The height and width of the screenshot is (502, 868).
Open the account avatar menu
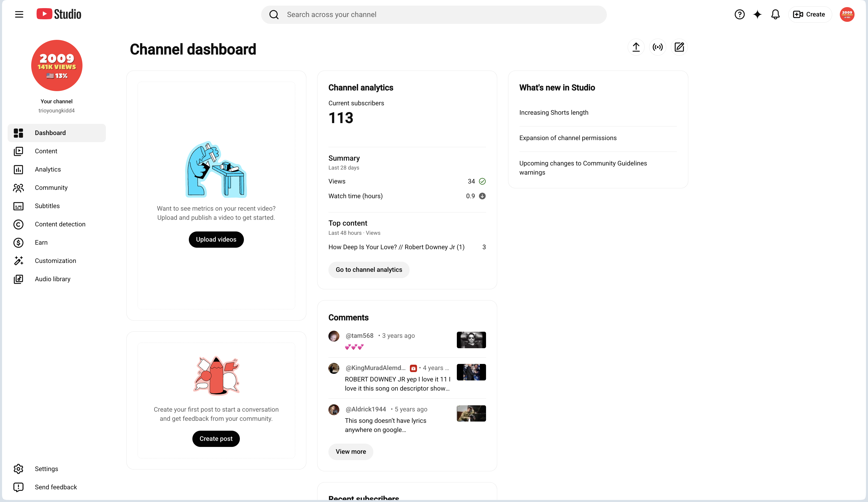(847, 14)
